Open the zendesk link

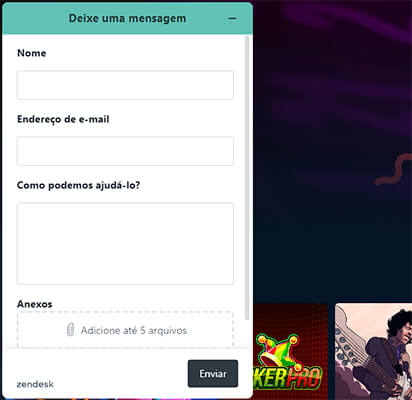coord(35,384)
